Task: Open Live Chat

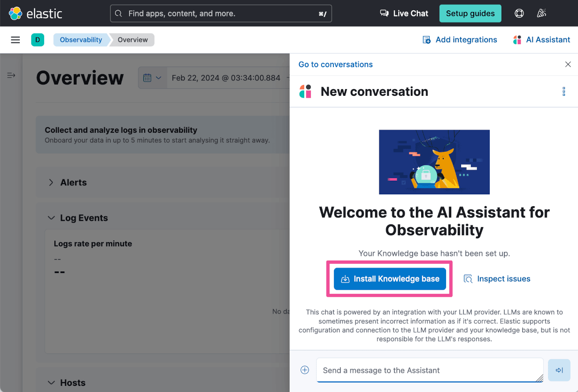Action: click(403, 13)
